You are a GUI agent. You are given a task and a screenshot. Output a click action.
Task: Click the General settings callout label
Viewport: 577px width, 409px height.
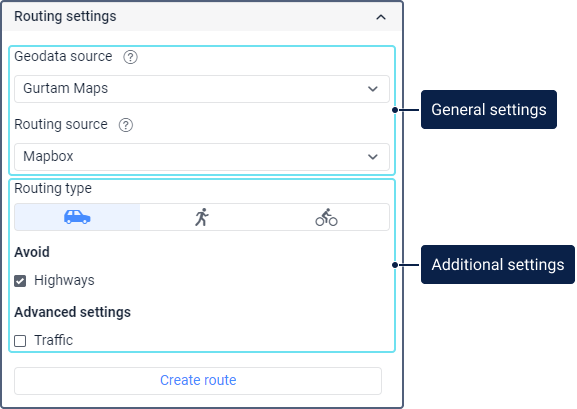tap(489, 110)
